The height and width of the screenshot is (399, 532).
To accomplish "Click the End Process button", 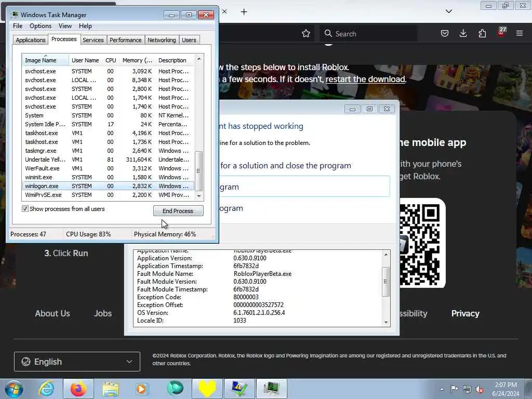I will [178, 211].
